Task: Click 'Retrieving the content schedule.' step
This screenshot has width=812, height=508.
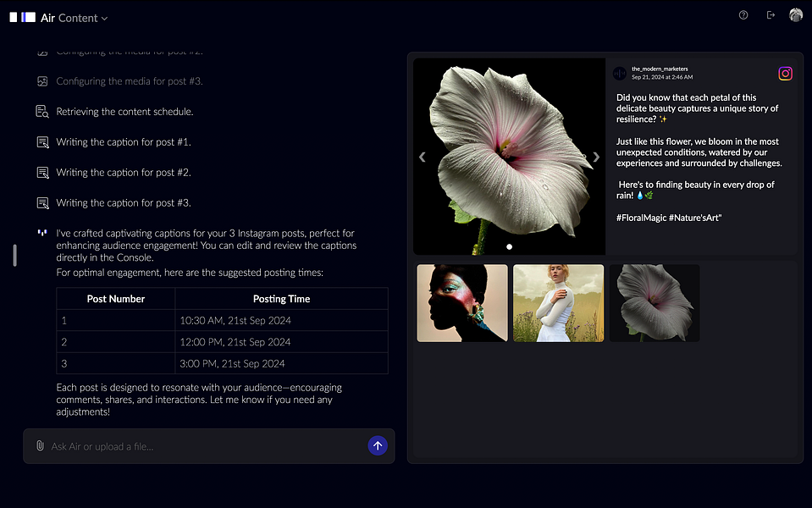Action: (124, 111)
